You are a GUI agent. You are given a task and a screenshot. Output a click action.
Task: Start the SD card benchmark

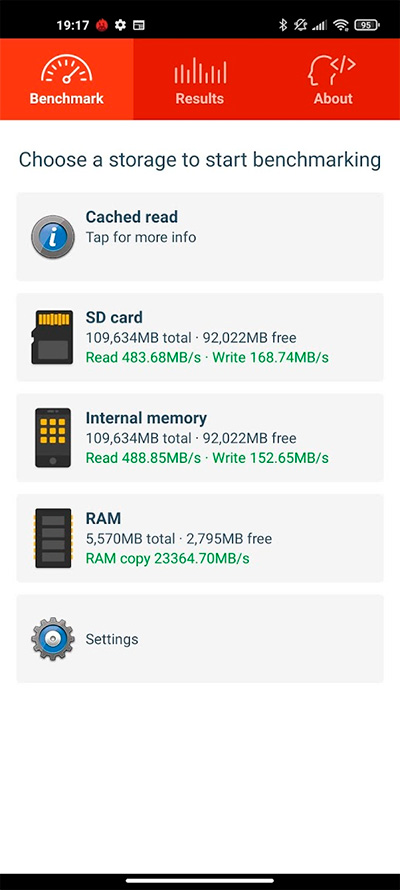click(x=200, y=337)
